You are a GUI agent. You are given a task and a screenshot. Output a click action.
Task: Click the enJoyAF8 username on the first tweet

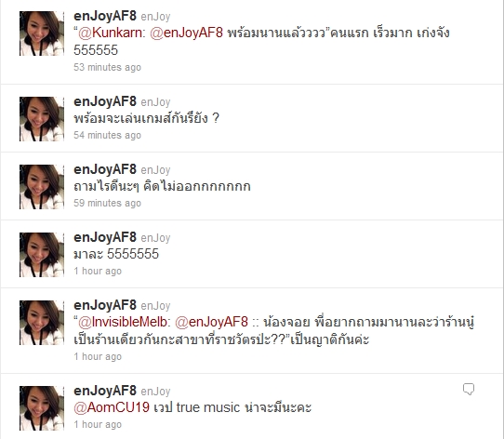point(105,16)
